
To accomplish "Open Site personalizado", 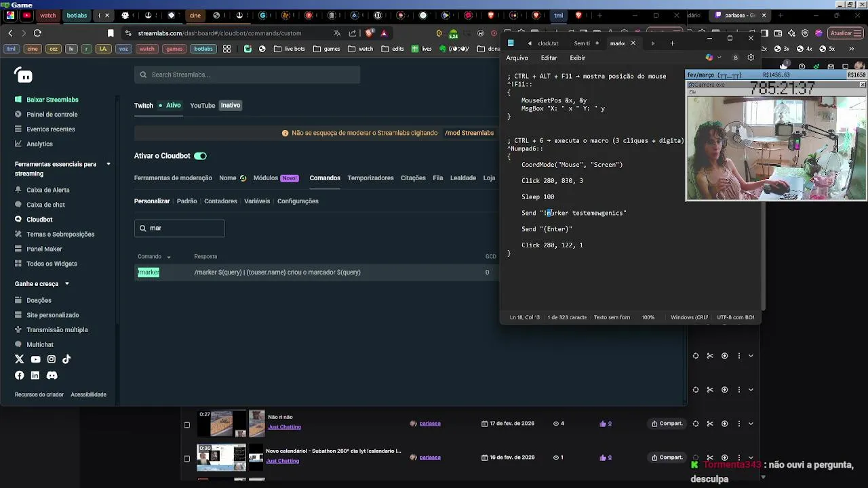I will pos(52,315).
